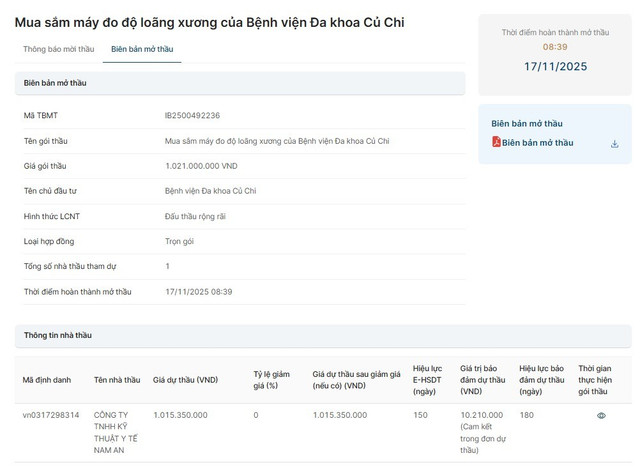Download the Biên bản mở thầu file
Image resolution: width=640 pixels, height=467 pixels.
click(614, 143)
